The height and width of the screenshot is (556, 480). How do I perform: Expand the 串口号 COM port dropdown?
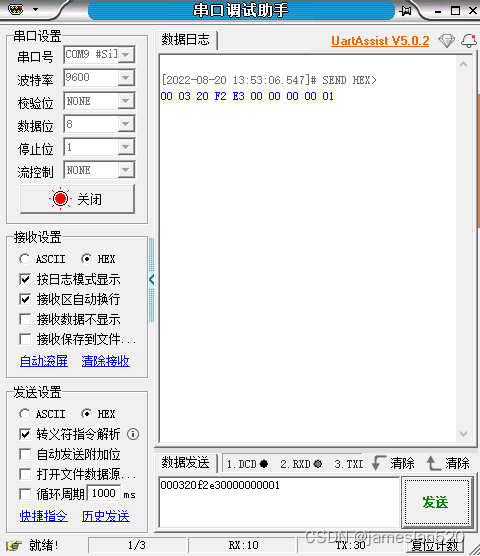[126, 55]
